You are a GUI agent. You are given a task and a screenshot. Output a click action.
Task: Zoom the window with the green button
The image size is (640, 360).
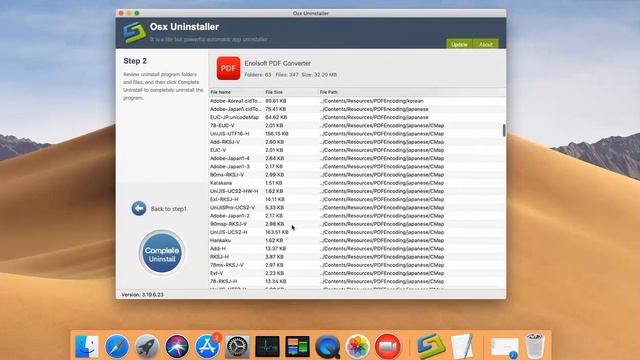(x=137, y=13)
